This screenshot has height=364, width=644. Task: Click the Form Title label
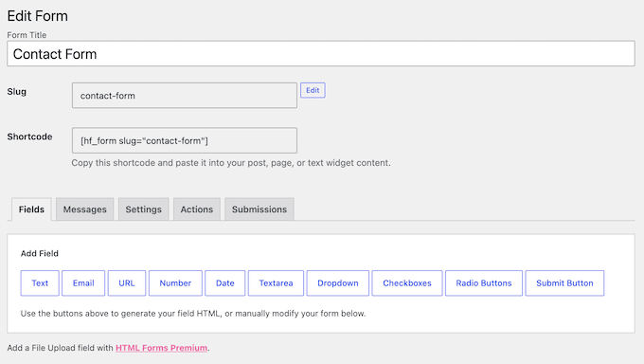pos(27,35)
